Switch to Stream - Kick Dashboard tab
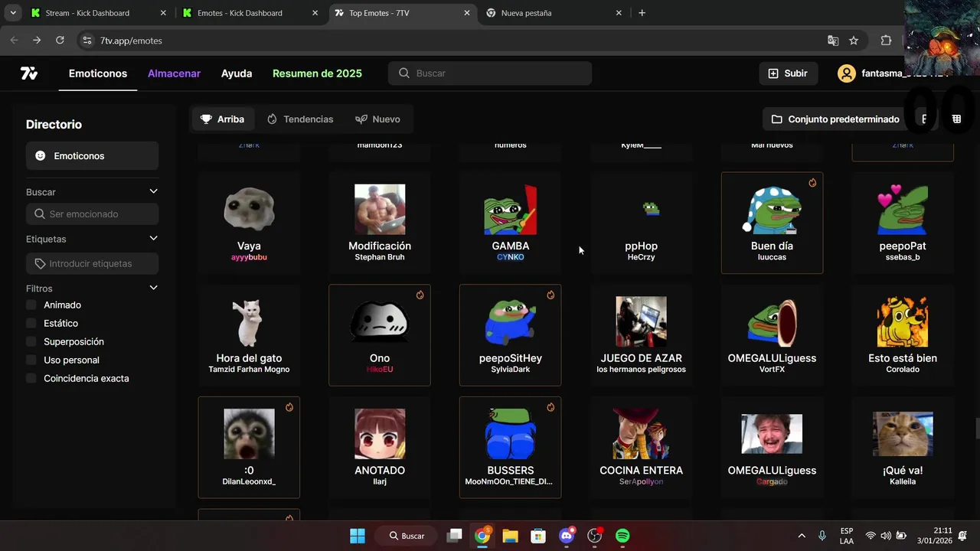 point(97,13)
